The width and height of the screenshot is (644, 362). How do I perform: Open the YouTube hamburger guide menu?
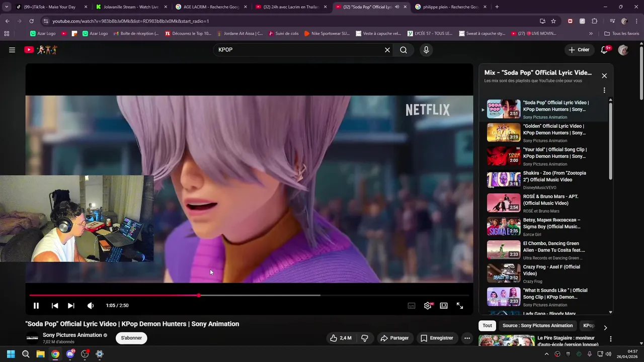[12, 50]
